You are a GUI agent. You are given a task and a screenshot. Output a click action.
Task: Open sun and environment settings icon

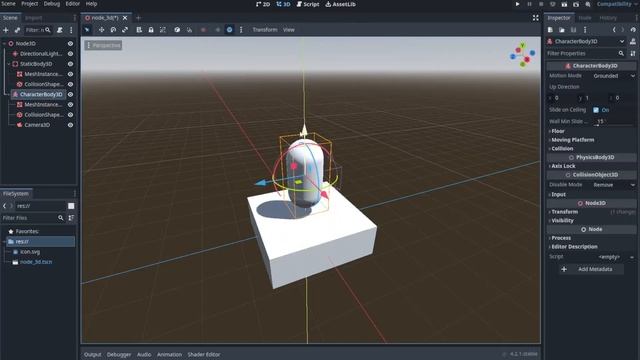pyautogui.click(x=241, y=30)
